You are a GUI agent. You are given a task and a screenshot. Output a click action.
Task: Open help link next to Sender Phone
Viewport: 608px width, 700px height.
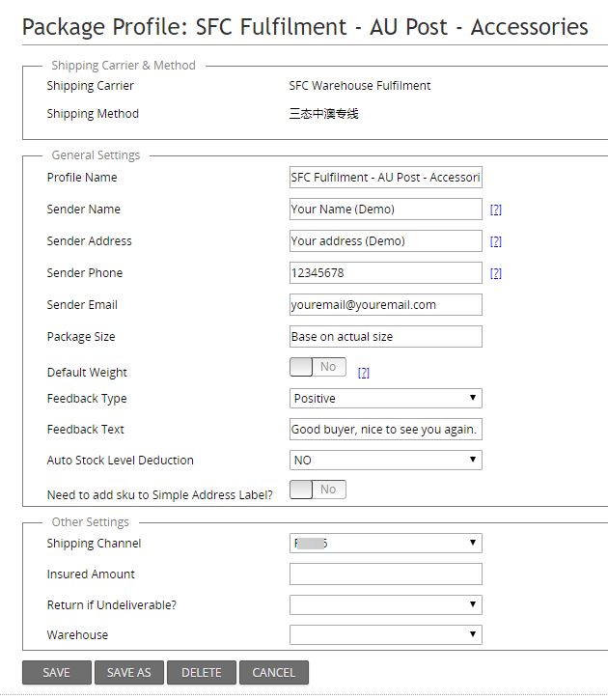click(x=496, y=273)
